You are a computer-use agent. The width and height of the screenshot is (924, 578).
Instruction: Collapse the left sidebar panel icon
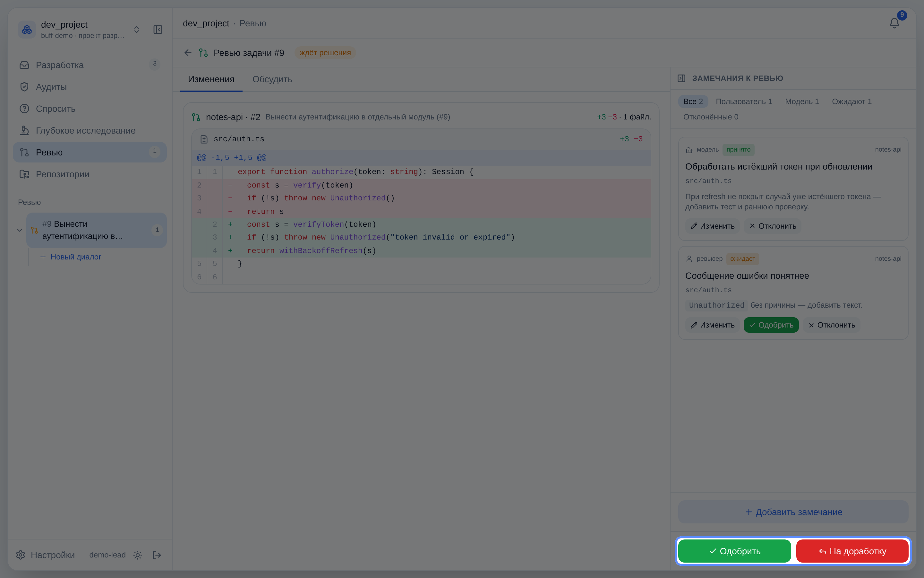click(x=158, y=30)
